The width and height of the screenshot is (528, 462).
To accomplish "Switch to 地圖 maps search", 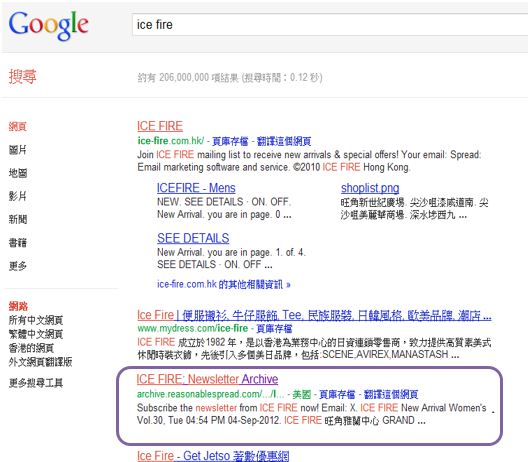I will (x=18, y=173).
